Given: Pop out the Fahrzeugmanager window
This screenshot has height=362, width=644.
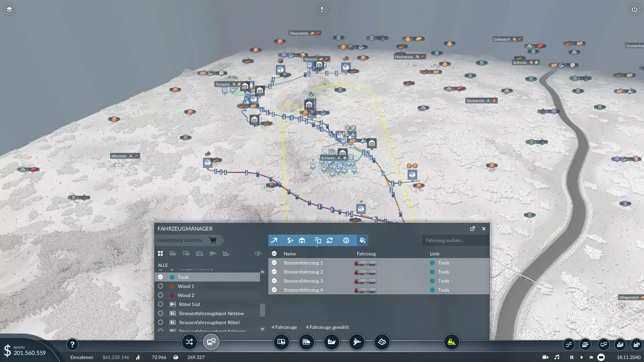Looking at the screenshot, I should click(472, 229).
